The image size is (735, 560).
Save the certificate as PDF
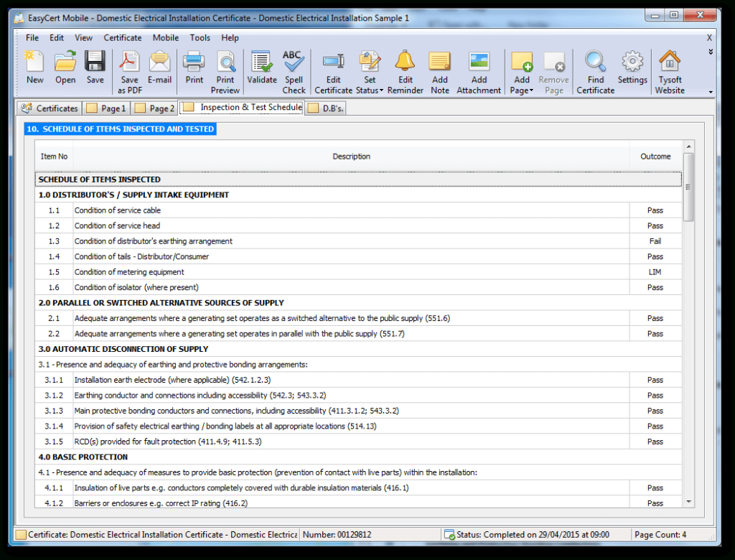(x=129, y=68)
